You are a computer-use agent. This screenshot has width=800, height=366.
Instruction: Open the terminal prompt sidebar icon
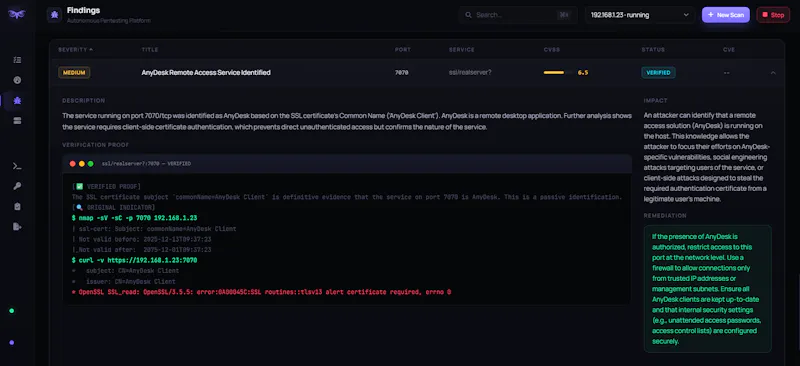tap(17, 166)
